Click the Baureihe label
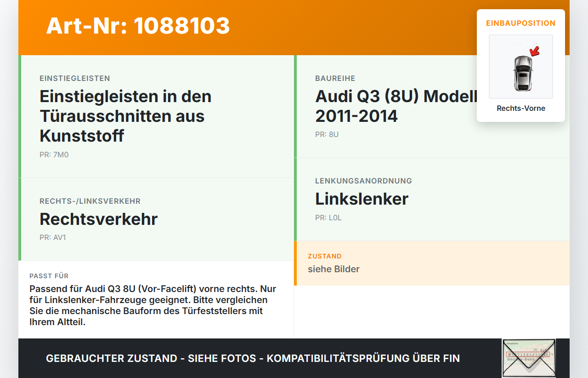This screenshot has height=378, width=588. (335, 79)
